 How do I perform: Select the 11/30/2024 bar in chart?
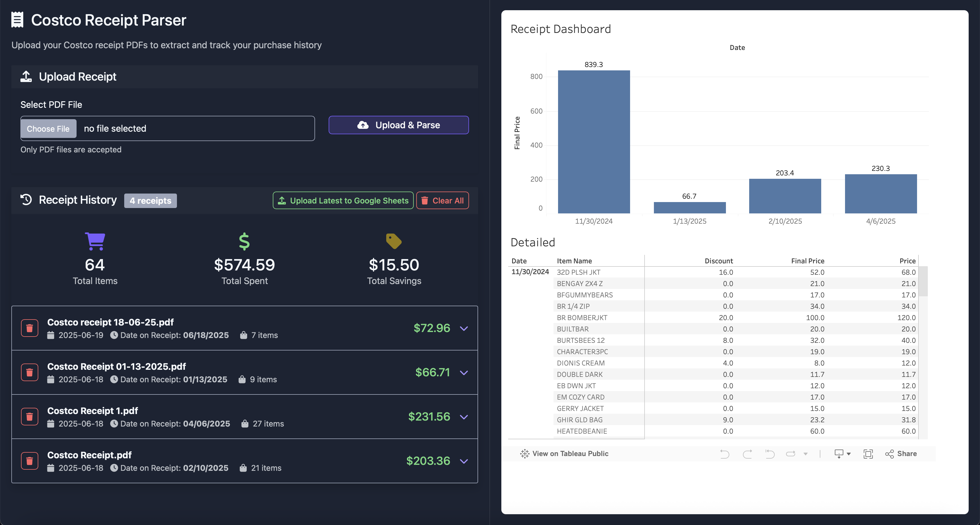point(594,142)
